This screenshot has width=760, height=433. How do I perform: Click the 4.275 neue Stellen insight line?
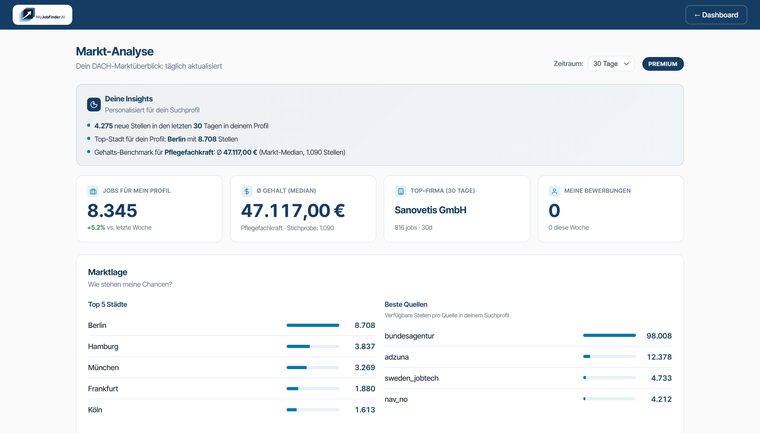[181, 126]
